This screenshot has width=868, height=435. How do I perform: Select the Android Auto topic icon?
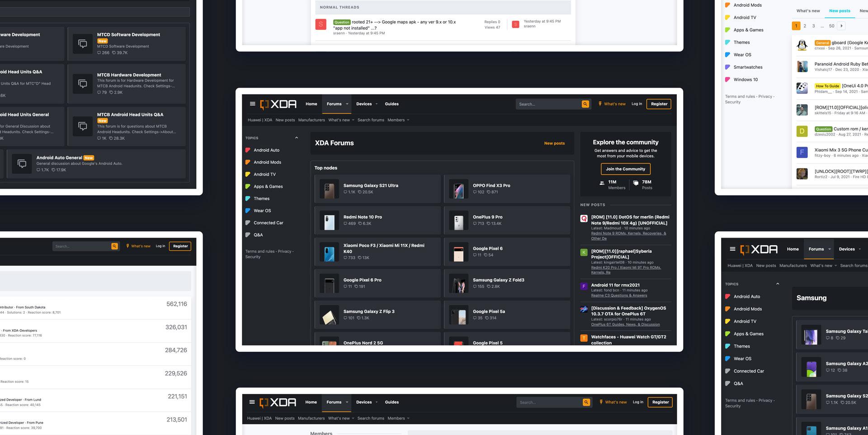[x=248, y=150]
